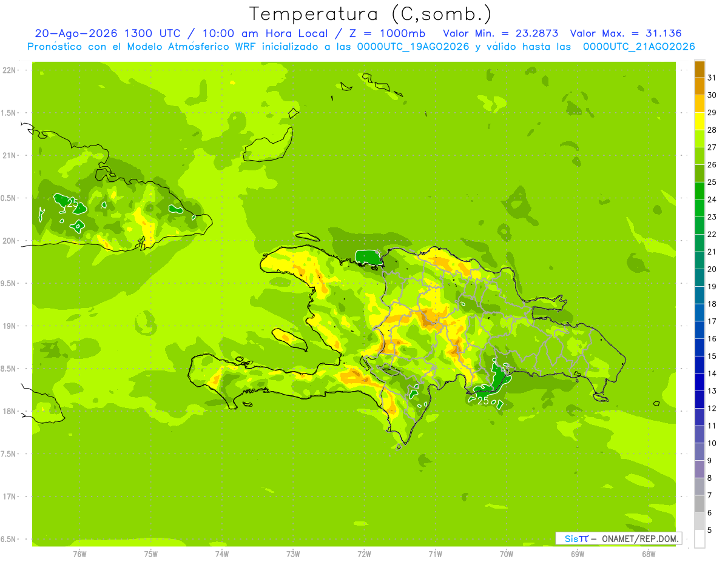Click the '1.5N' latitude axis label
Viewport: 728px width, 562px height.
9,113
